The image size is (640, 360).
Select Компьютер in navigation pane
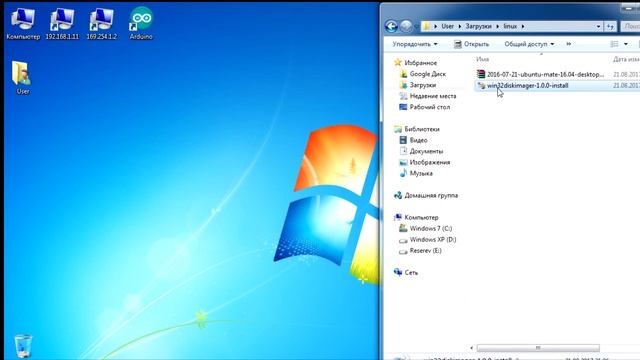tap(421, 217)
